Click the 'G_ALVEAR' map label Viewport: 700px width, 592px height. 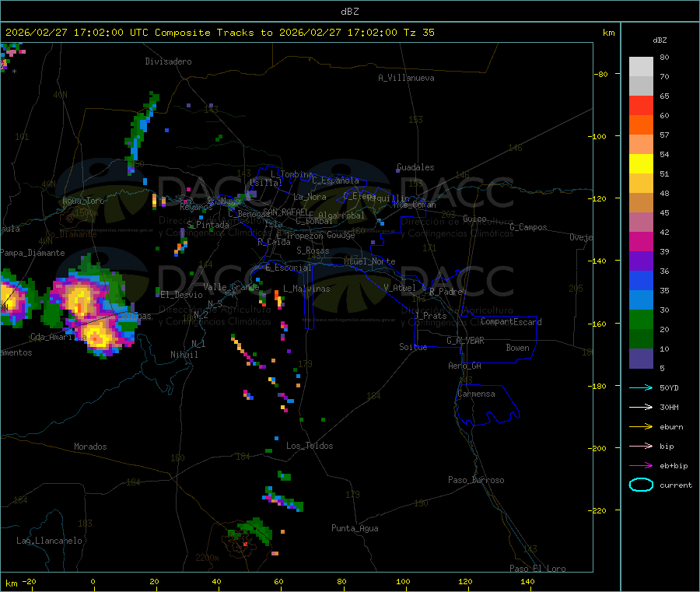[465, 341]
